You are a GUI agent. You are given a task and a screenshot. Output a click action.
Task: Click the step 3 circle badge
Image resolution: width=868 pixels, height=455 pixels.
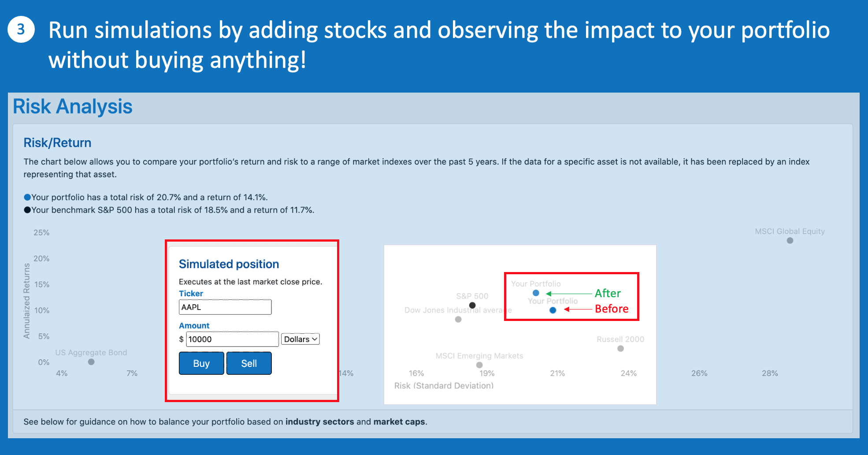point(21,30)
